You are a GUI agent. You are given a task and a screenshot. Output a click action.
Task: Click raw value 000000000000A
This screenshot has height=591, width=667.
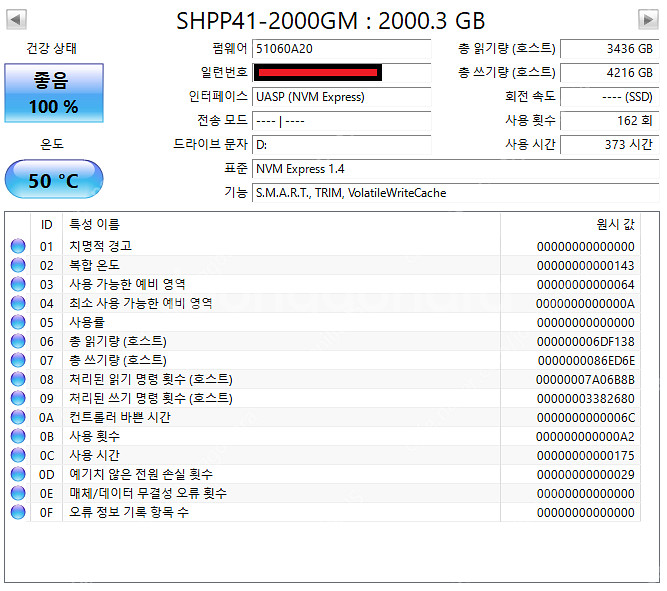coord(586,303)
